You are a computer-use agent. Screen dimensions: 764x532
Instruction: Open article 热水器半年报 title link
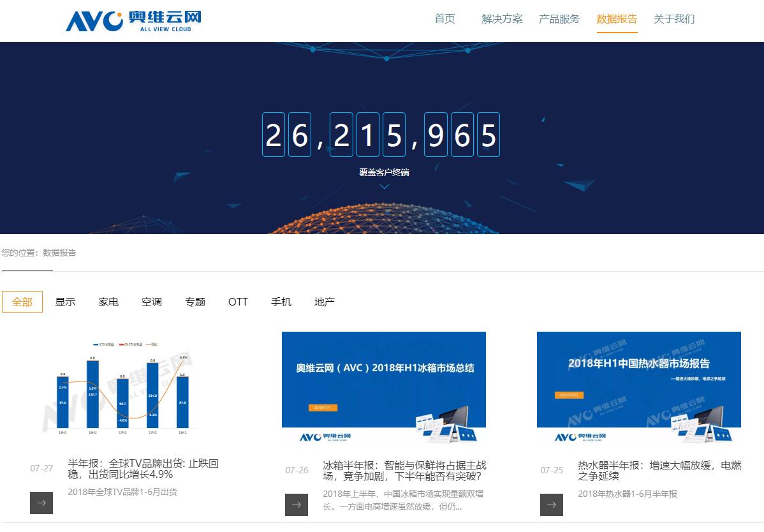coord(659,471)
